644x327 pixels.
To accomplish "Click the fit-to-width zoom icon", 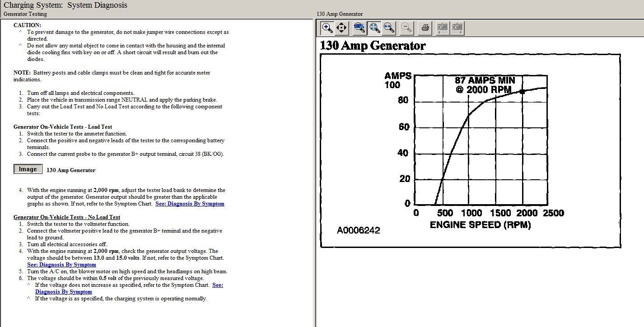I will coord(389,28).
